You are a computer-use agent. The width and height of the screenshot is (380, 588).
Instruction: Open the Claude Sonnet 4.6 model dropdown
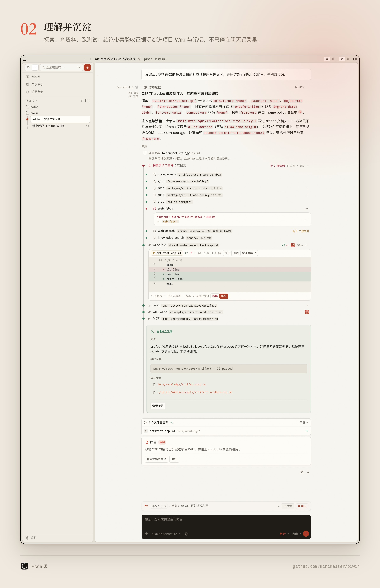166,534
